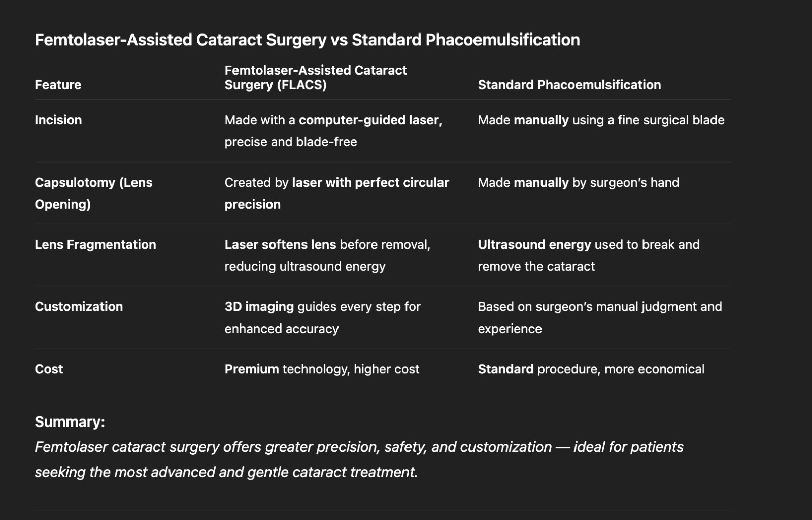Select the Incision row label
Viewport: 812px width, 520px height.
pyautogui.click(x=58, y=120)
